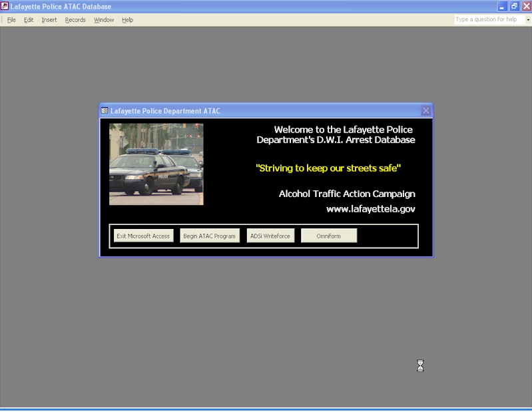Image resolution: width=532 pixels, height=412 pixels.
Task: Start the Begin ATAC Program button
Action: (209, 236)
